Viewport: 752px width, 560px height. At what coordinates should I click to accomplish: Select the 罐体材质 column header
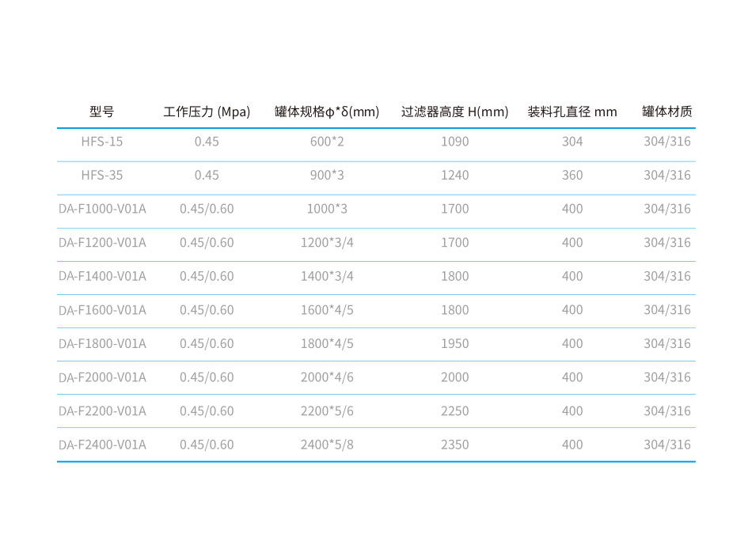tap(667, 112)
